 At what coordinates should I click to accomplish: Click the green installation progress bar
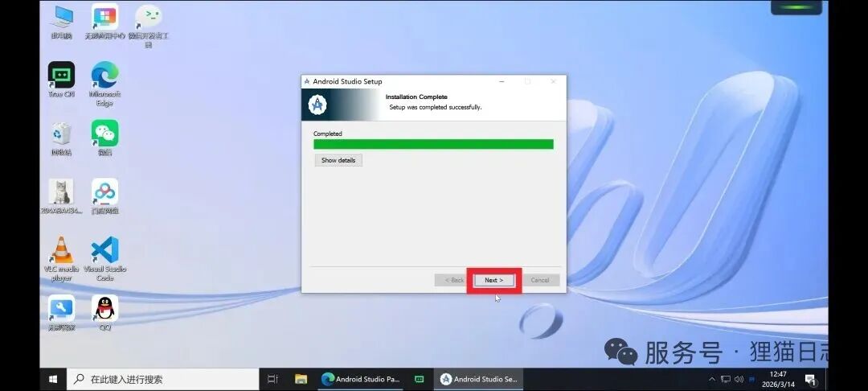(433, 144)
